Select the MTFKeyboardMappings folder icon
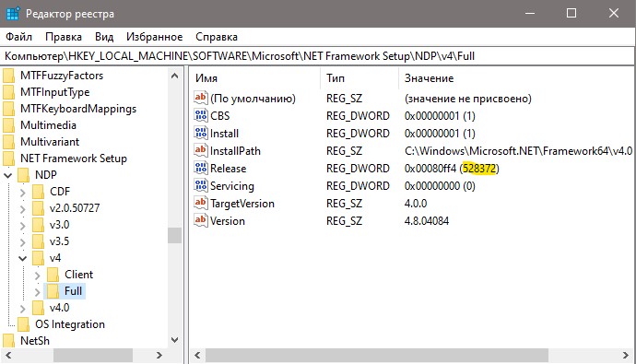The height and width of the screenshot is (364, 636). [x=8, y=109]
